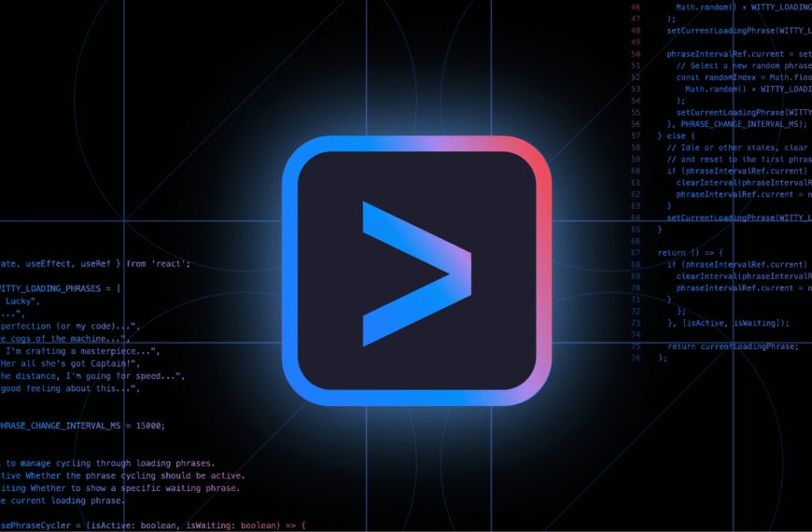Select the "Lucky" phrase line
812x532 pixels.
(22, 301)
